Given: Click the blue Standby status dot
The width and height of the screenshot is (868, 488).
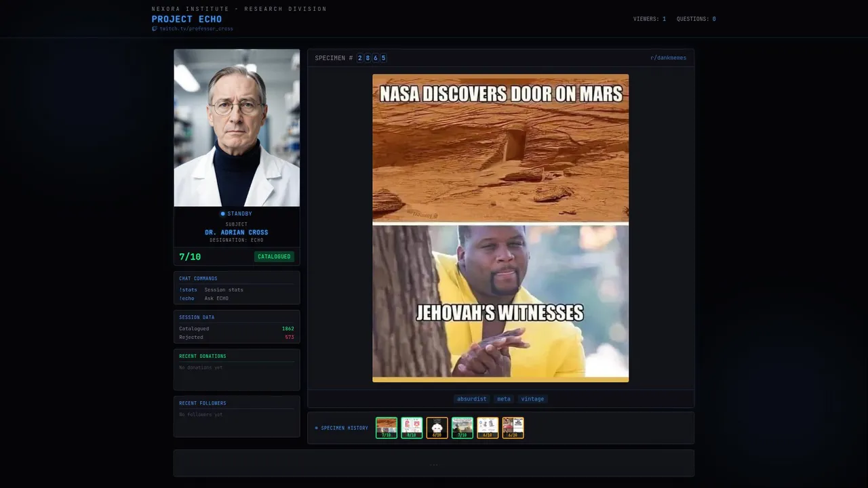Looking at the screenshot, I should click(x=222, y=214).
